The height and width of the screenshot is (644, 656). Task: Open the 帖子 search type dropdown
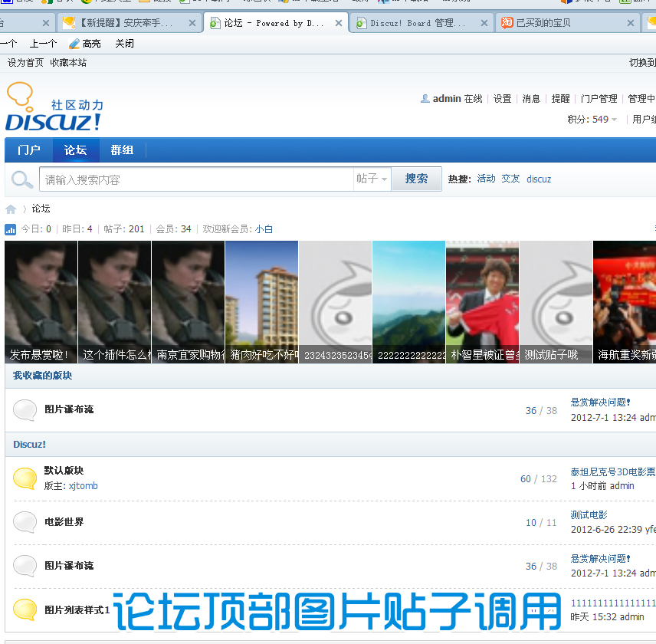click(372, 179)
